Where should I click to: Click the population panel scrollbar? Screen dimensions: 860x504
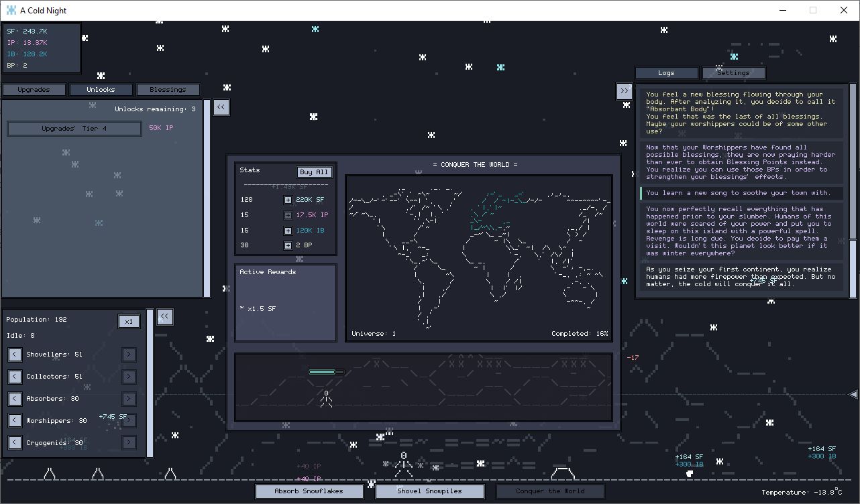click(x=150, y=383)
